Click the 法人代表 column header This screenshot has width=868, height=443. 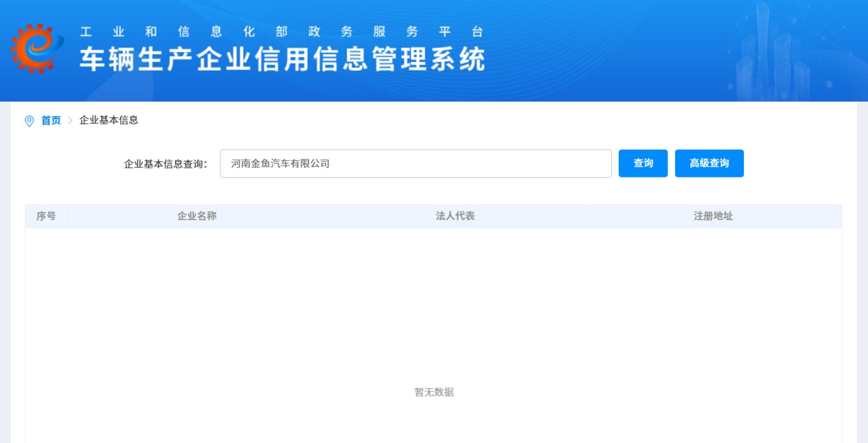click(x=454, y=216)
